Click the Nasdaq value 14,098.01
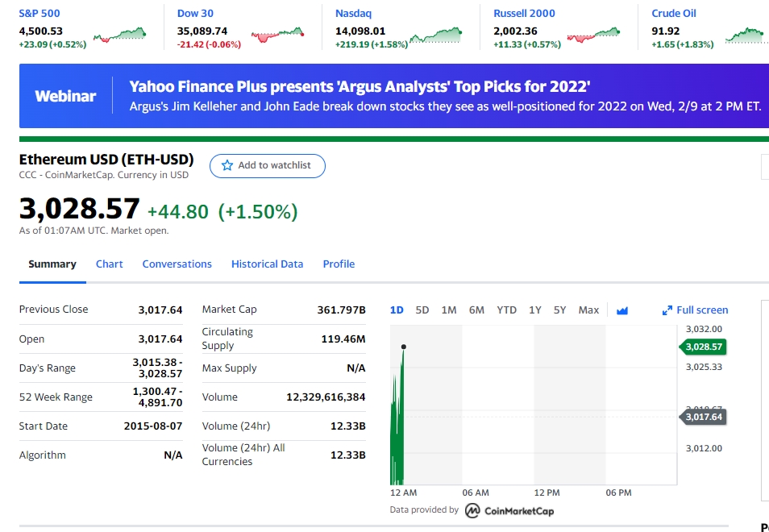769x532 pixels. [x=360, y=31]
